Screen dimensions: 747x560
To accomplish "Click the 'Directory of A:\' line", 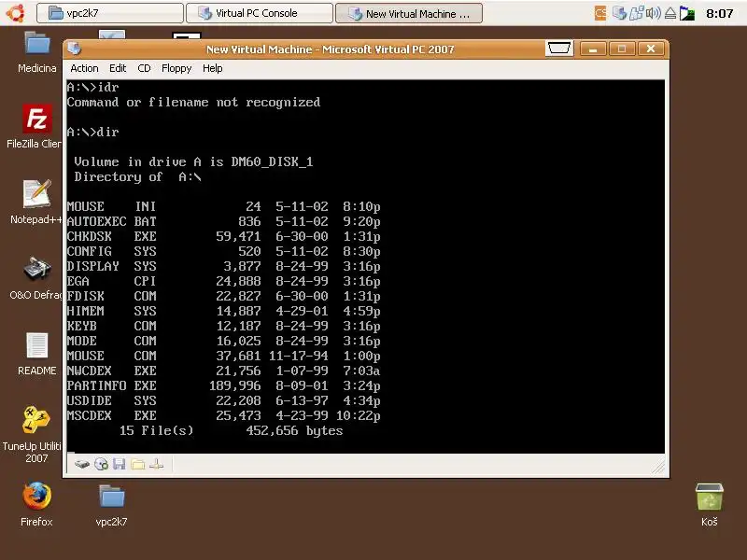I will click(x=137, y=177).
